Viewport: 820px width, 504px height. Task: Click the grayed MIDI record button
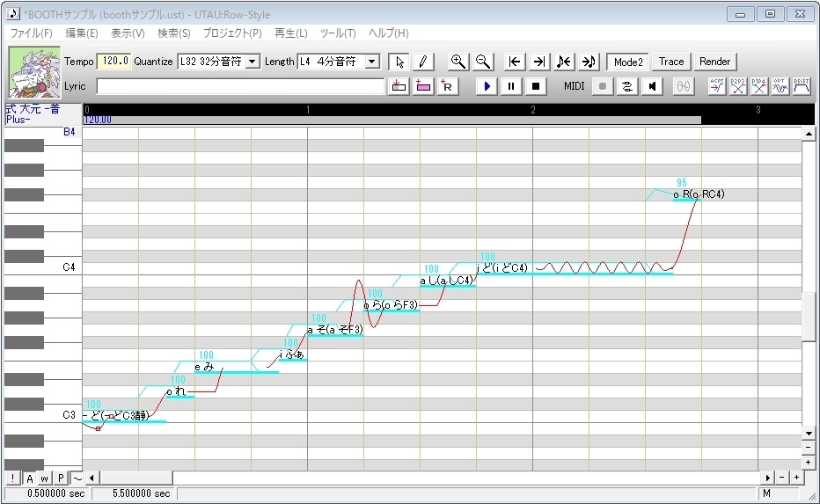tap(603, 86)
